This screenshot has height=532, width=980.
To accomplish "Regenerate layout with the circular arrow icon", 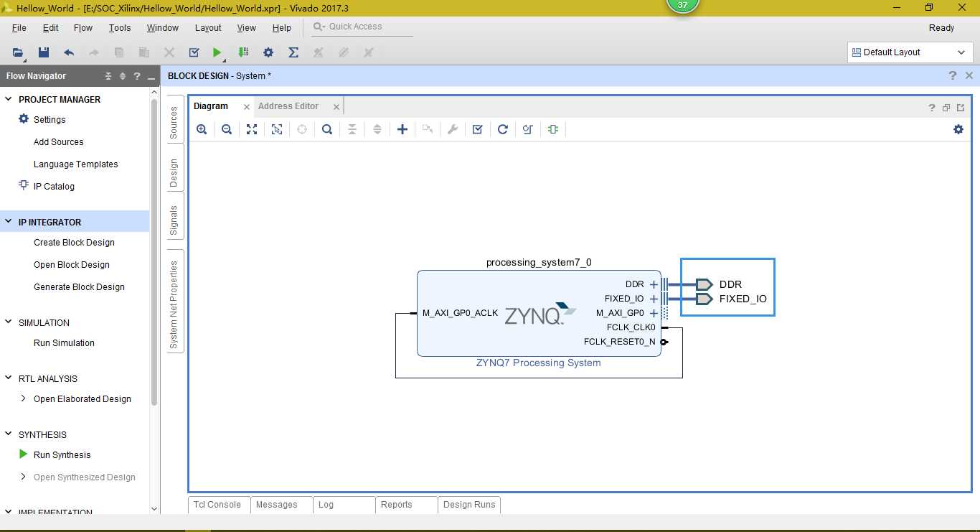I will 503,129.
